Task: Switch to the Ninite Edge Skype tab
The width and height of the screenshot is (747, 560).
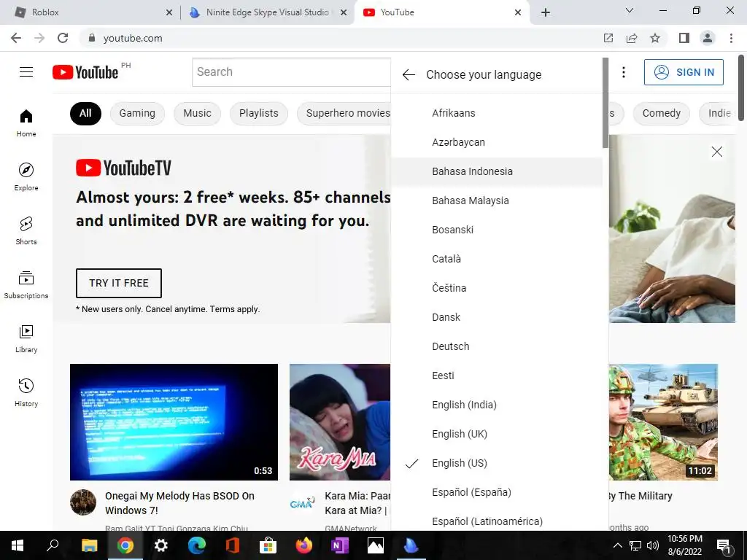Action: click(x=267, y=12)
